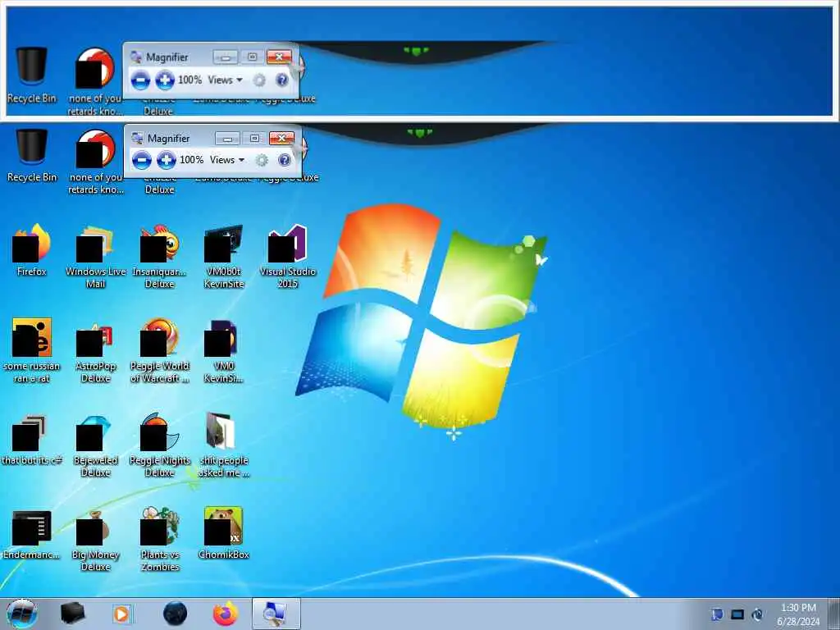Select the Windows Live Mail desktop icon

(x=95, y=256)
